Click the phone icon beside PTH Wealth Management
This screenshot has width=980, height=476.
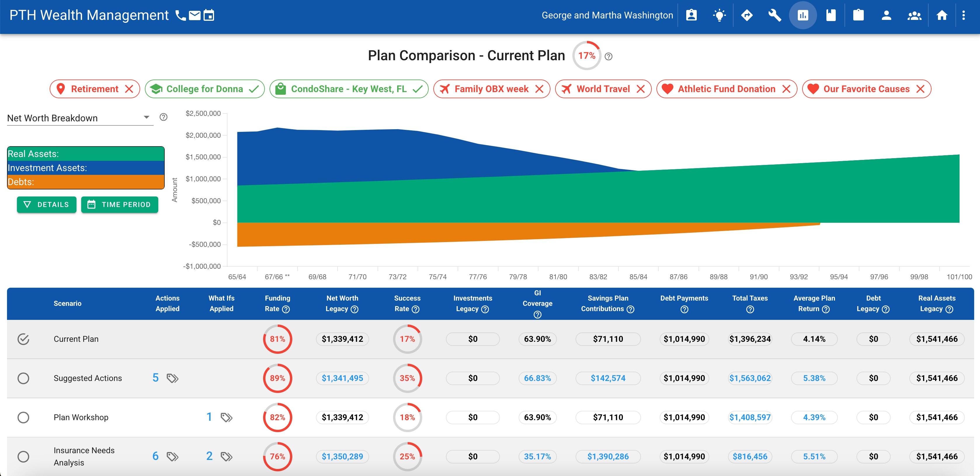tap(180, 15)
